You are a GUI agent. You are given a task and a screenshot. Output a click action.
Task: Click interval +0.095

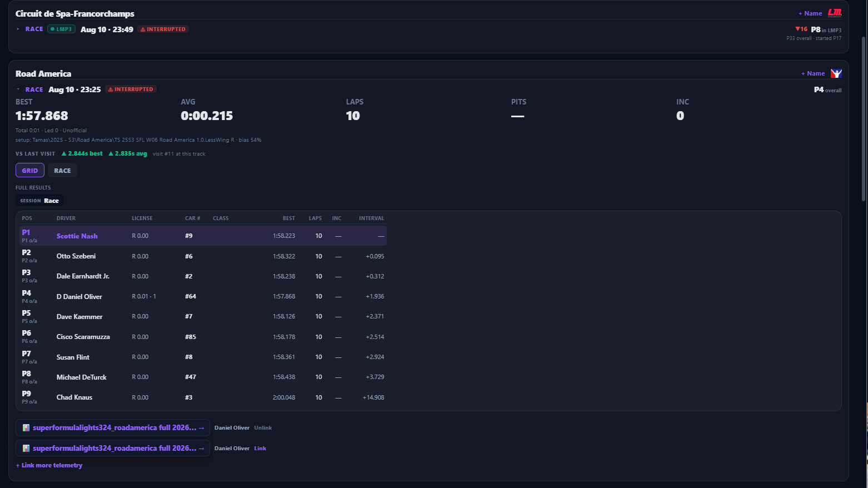pyautogui.click(x=375, y=256)
